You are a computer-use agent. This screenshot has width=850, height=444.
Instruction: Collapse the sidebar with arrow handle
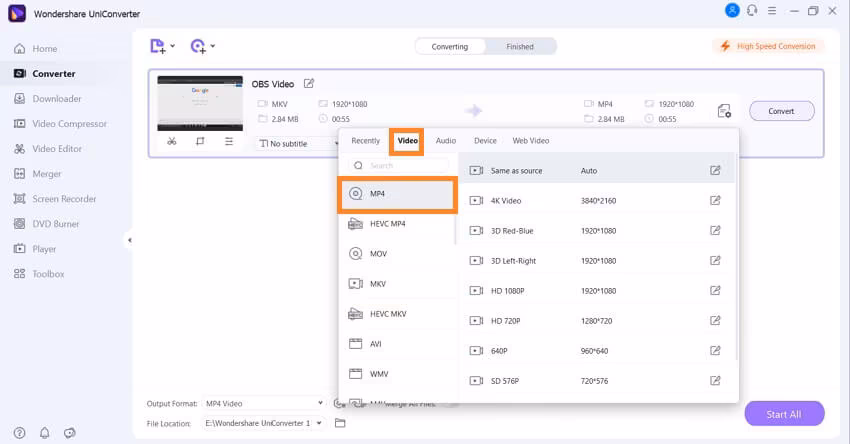[x=129, y=240]
